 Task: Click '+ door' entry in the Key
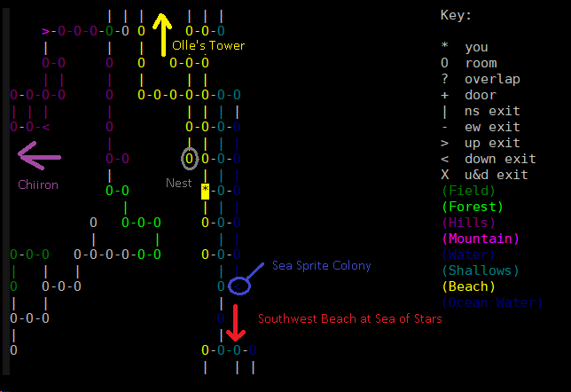pos(469,95)
